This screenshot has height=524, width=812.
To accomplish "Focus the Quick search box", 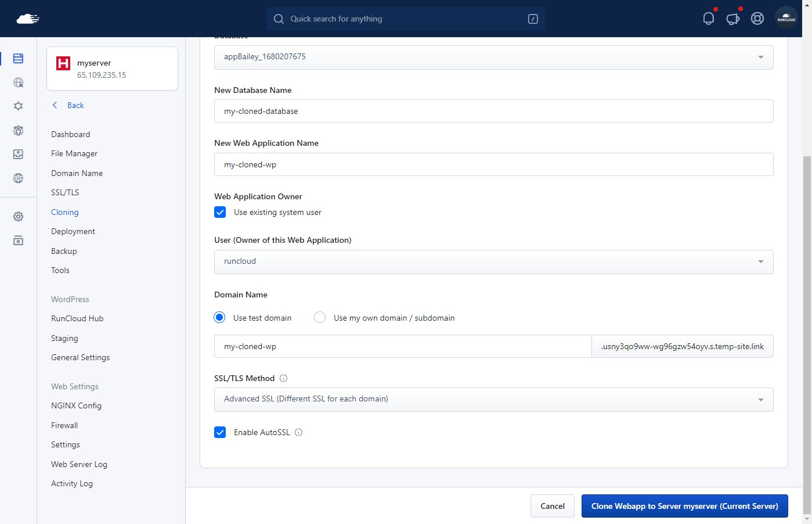I will (x=406, y=19).
